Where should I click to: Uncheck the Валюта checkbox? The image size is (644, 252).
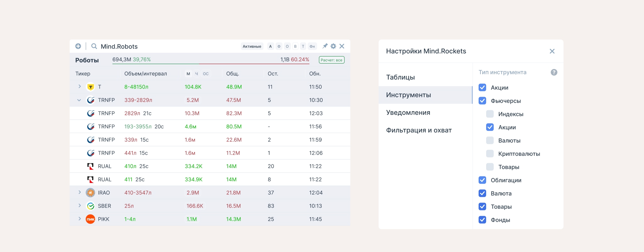(482, 193)
